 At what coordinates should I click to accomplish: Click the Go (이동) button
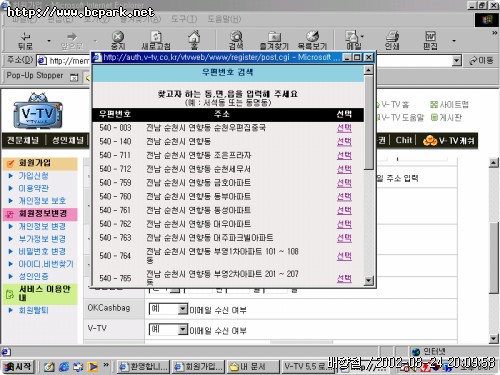pos(481,61)
